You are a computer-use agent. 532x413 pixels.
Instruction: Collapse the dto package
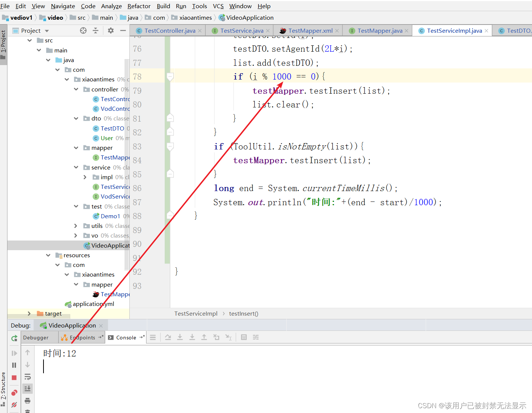coord(76,119)
